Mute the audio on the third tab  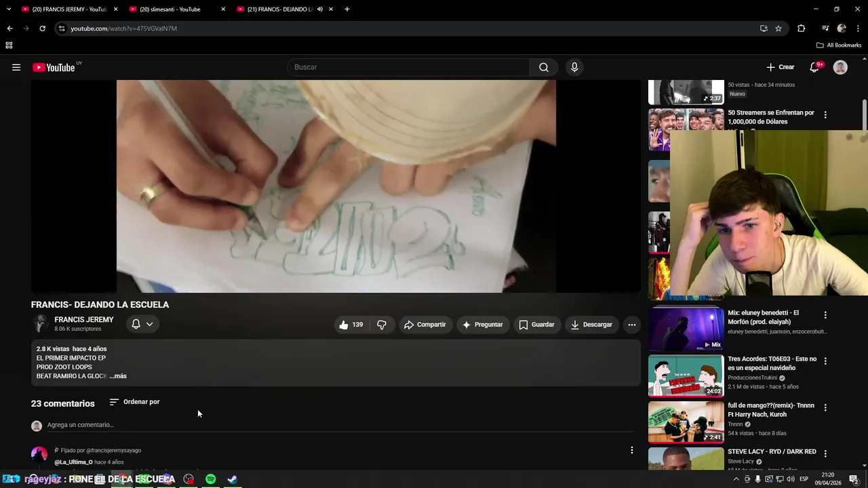tap(320, 9)
